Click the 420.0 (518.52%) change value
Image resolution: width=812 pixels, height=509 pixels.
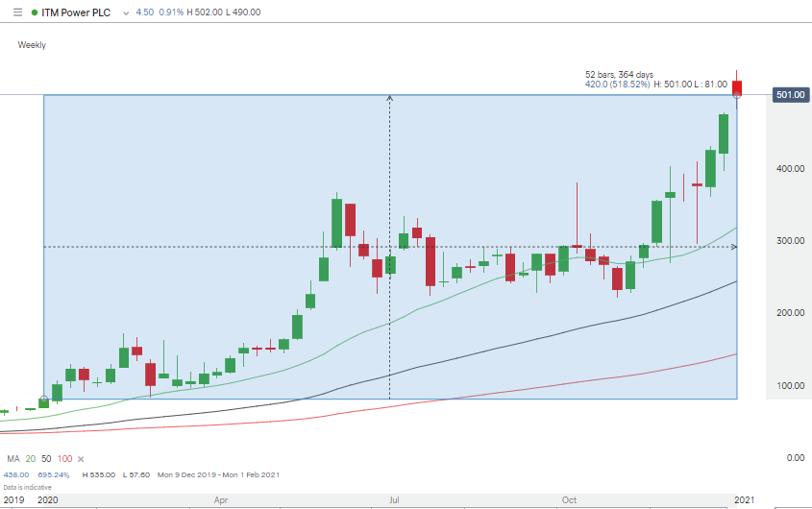pos(617,84)
